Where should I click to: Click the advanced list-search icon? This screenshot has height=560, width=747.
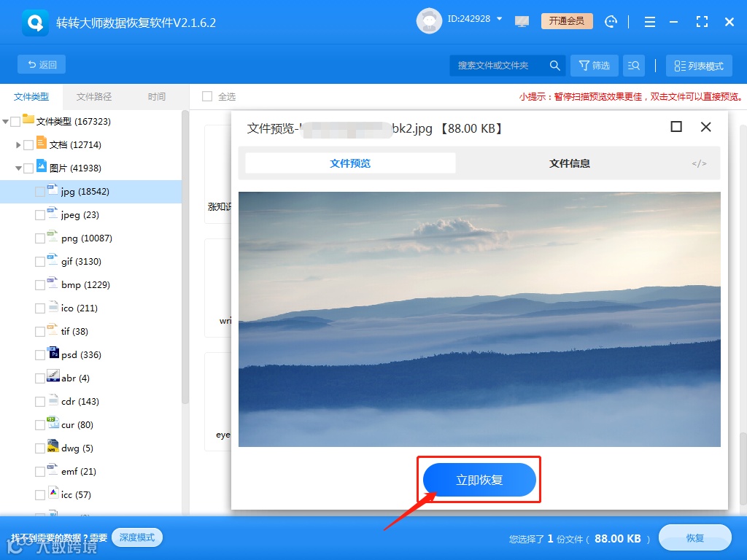[x=634, y=65]
